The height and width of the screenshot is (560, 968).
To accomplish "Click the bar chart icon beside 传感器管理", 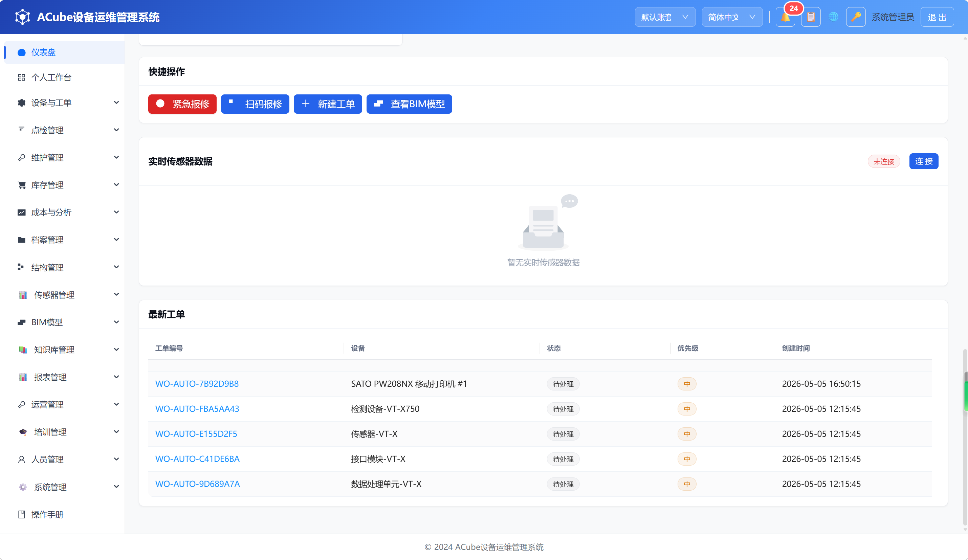I will [x=23, y=295].
